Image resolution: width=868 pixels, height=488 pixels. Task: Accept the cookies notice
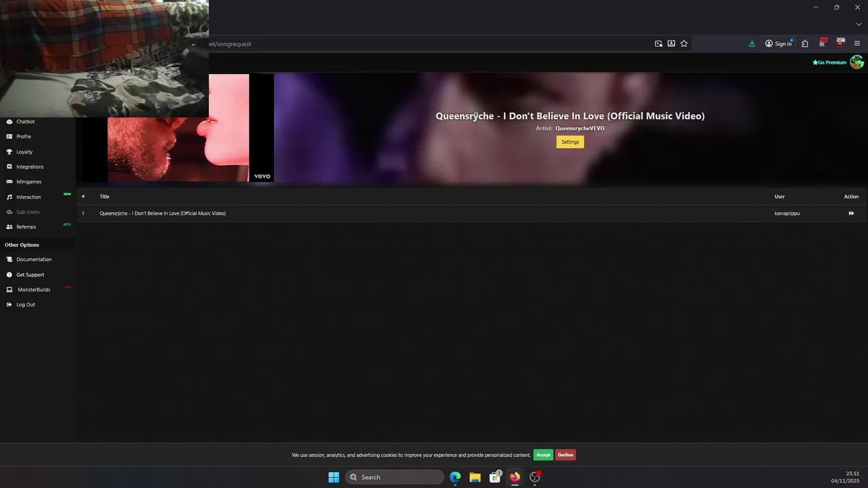(543, 455)
